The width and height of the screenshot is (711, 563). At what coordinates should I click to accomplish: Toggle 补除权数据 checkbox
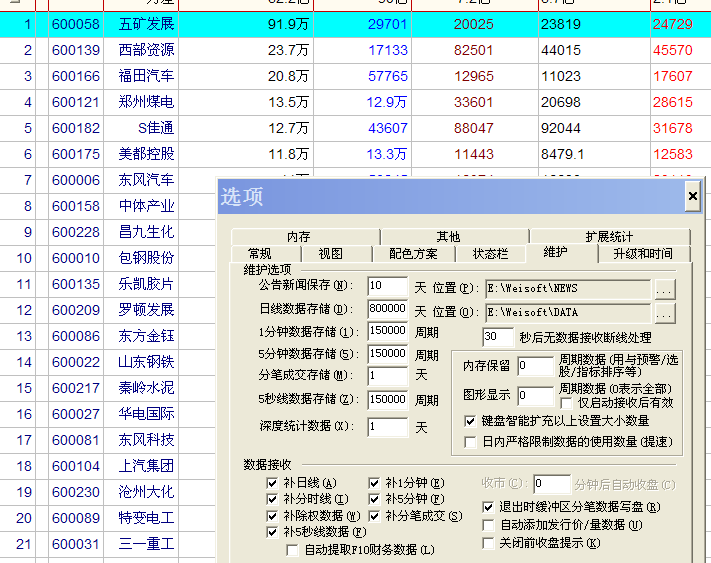(272, 516)
